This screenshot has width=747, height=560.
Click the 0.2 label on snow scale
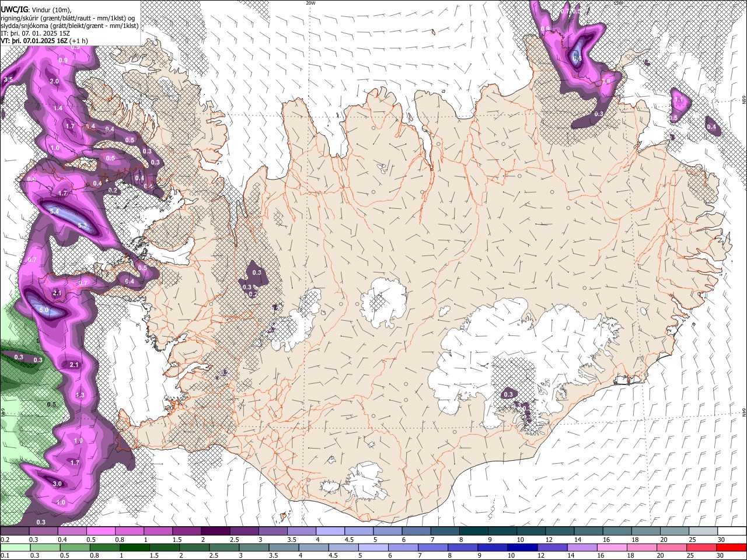click(5, 540)
